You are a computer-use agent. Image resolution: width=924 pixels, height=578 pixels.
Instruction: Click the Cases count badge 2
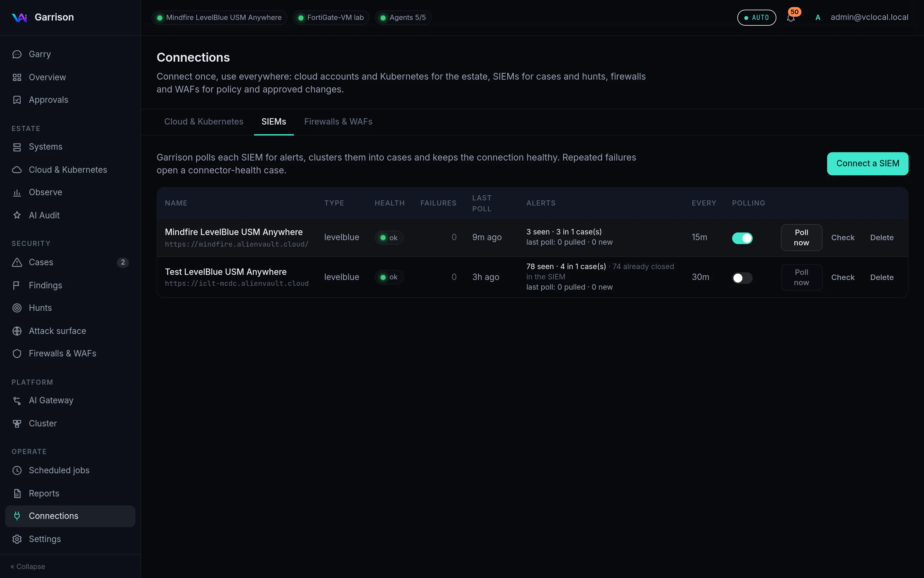(123, 262)
